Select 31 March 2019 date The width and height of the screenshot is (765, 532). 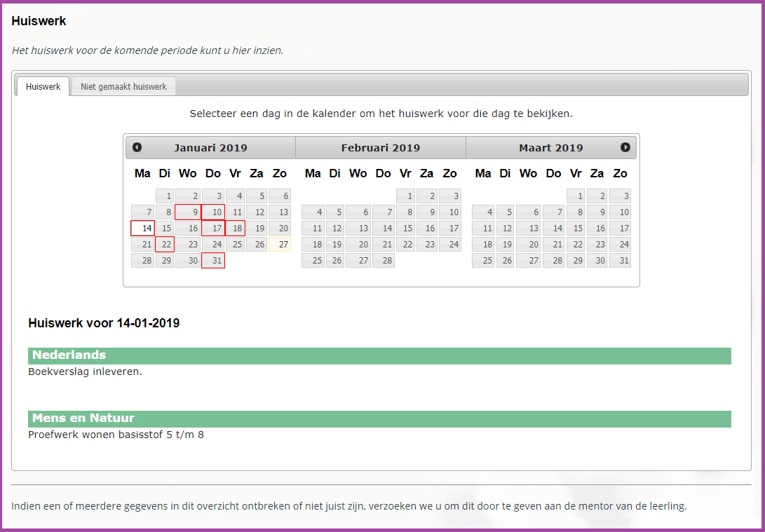coord(620,261)
